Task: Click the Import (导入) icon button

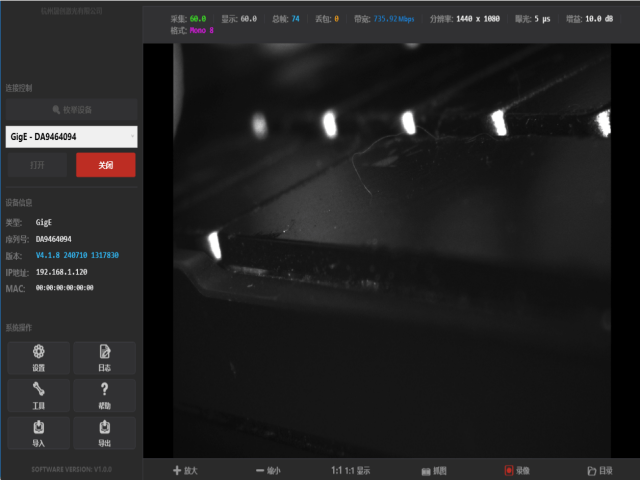Action: coord(38,433)
